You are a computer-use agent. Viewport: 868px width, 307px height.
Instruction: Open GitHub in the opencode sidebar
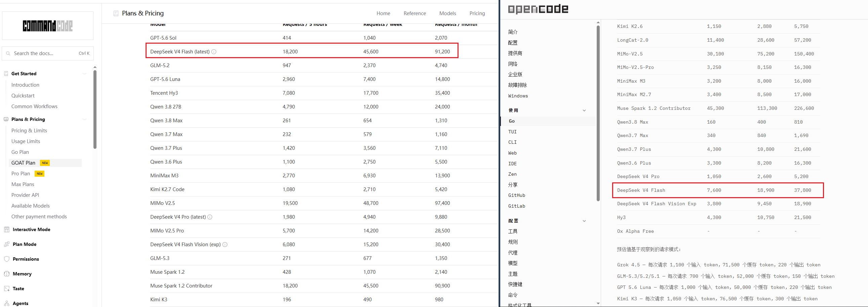[517, 195]
